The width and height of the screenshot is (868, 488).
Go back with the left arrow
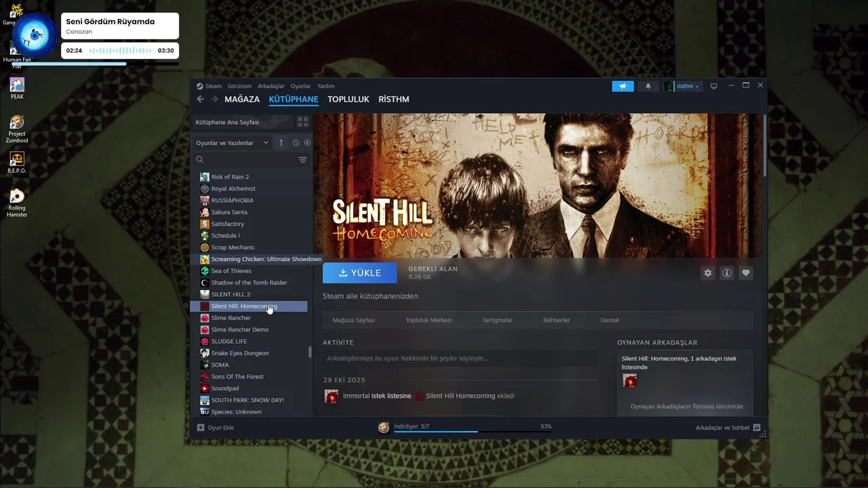200,99
